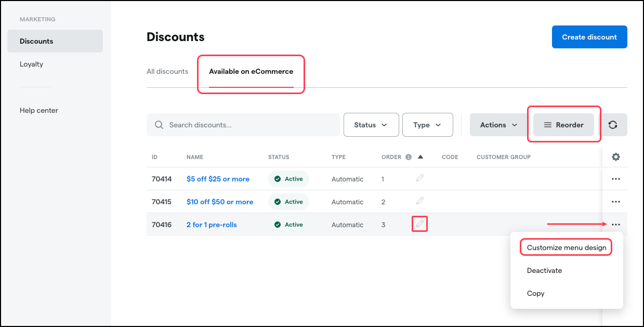644x327 pixels.
Task: Click the NAME column header
Action: [x=195, y=157]
